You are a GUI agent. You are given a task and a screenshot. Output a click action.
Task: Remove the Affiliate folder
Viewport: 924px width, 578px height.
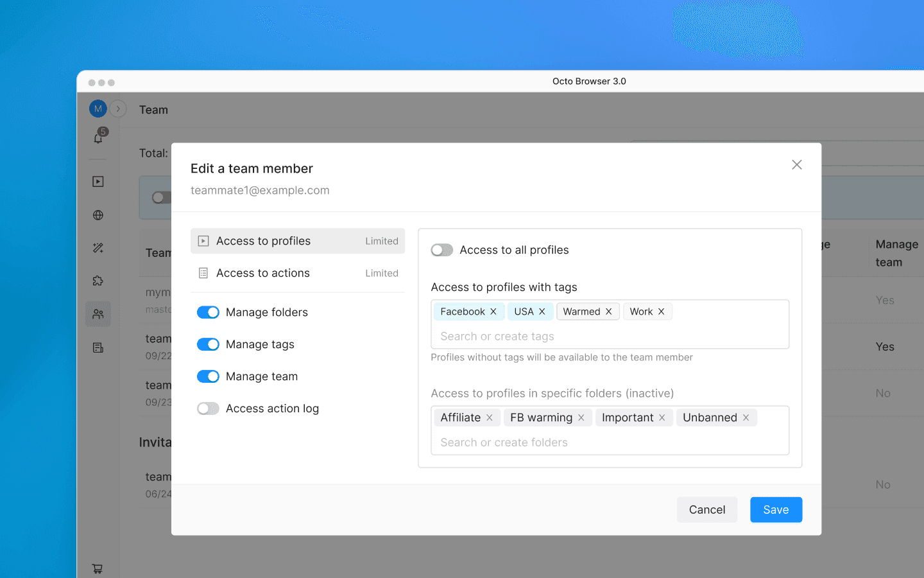(490, 417)
